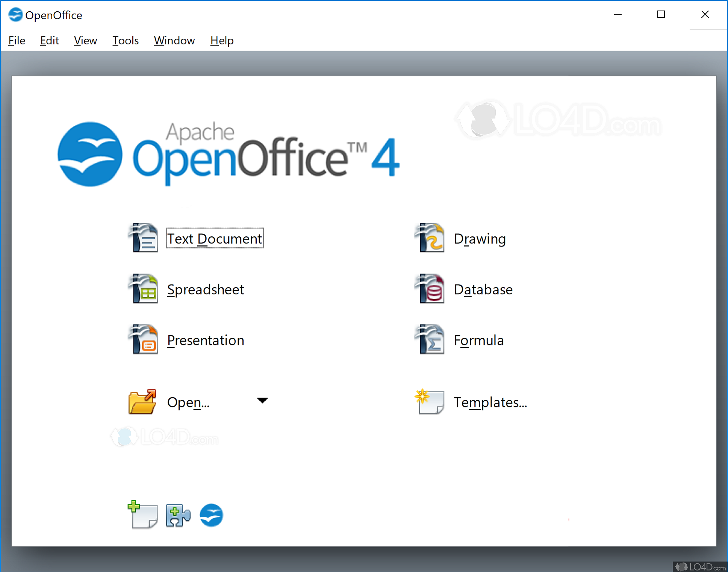Click the Drawing app icon
Screen dimensions: 728x572
pyautogui.click(x=430, y=238)
